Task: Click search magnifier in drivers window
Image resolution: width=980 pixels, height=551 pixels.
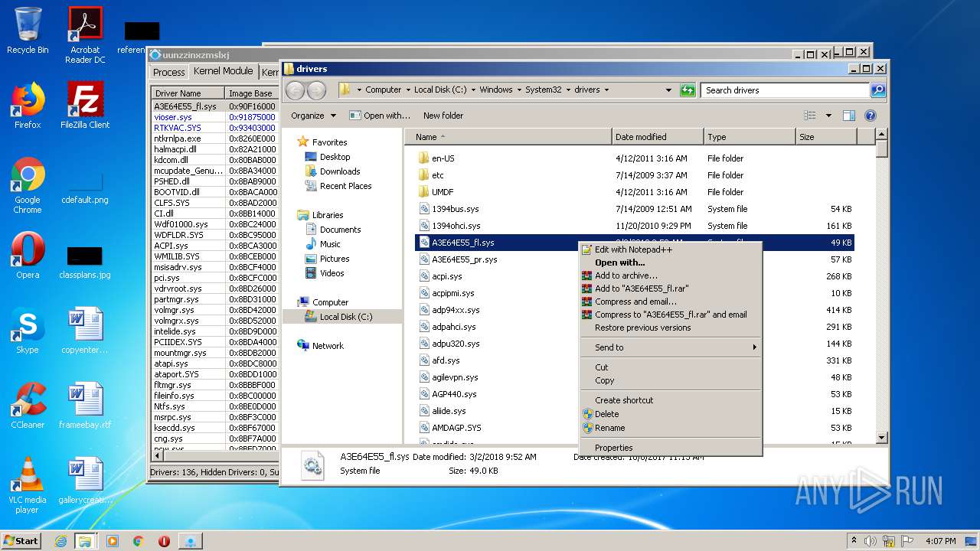Action: tap(878, 90)
